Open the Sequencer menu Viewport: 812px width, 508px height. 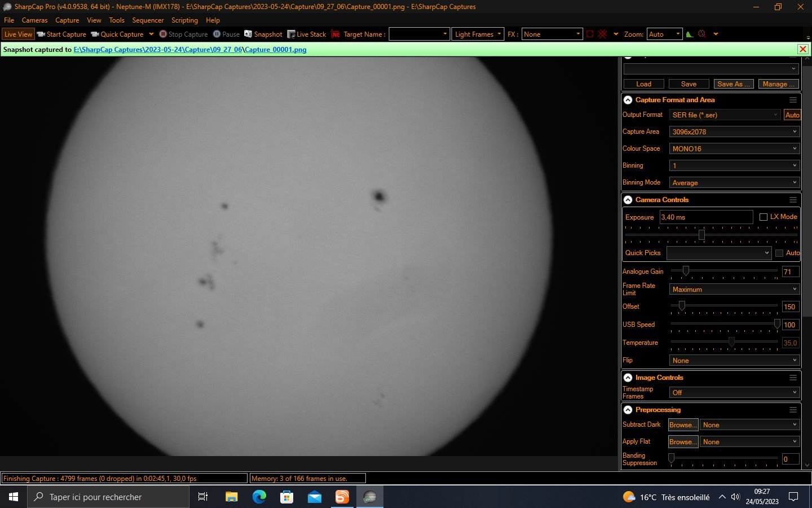pos(148,20)
